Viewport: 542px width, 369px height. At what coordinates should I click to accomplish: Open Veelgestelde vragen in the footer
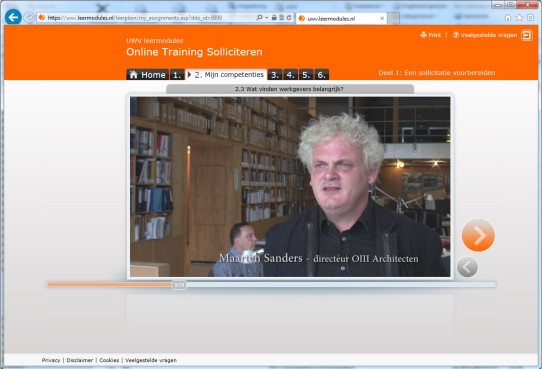point(151,360)
